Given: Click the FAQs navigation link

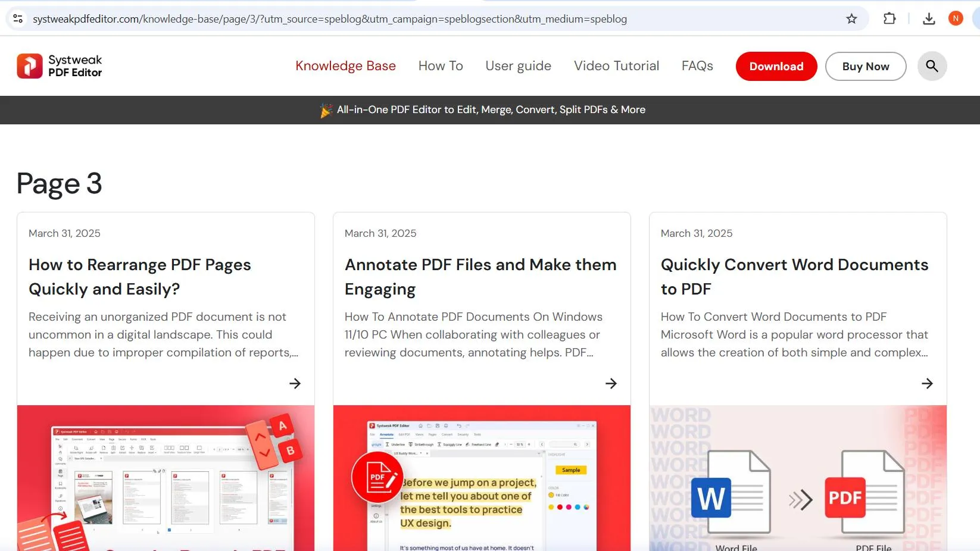Looking at the screenshot, I should 697,66.
